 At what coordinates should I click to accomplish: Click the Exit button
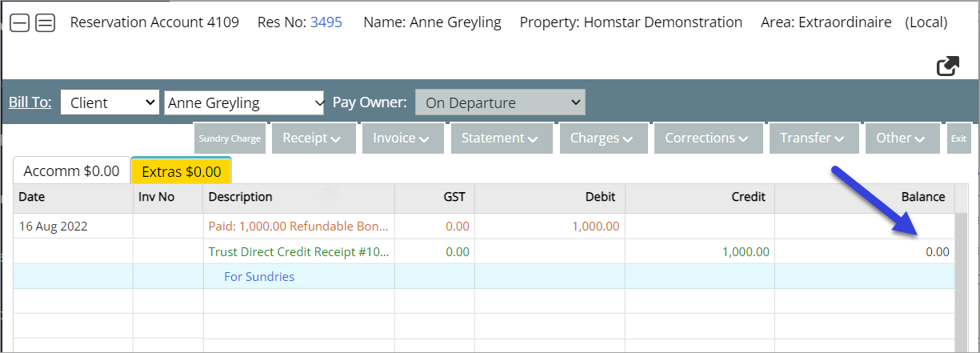tap(958, 138)
